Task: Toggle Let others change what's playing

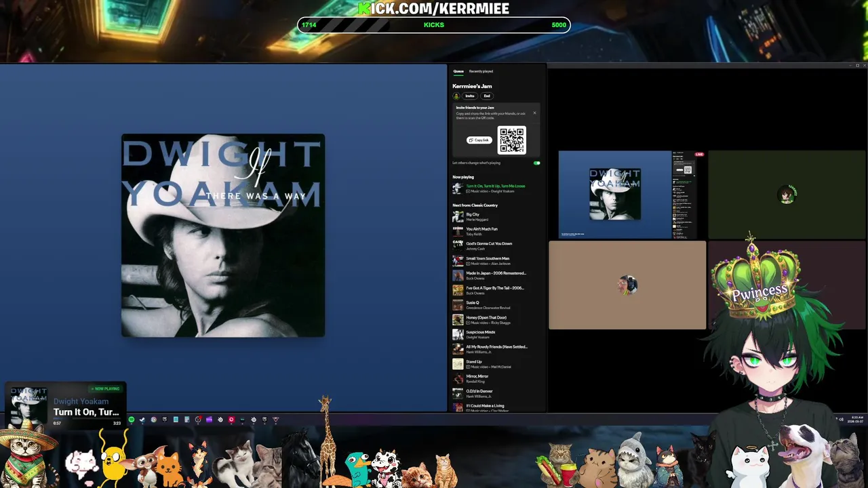Action: [536, 163]
